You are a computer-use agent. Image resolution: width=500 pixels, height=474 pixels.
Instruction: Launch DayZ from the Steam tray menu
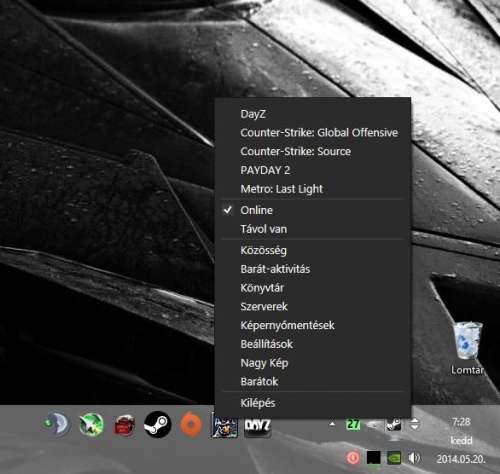[x=312, y=114]
